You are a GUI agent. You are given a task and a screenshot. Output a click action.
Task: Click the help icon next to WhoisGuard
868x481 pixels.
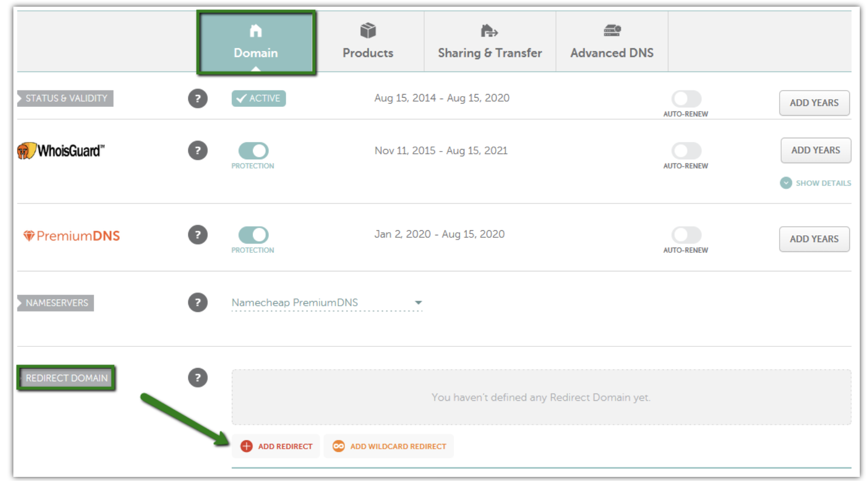point(197,151)
